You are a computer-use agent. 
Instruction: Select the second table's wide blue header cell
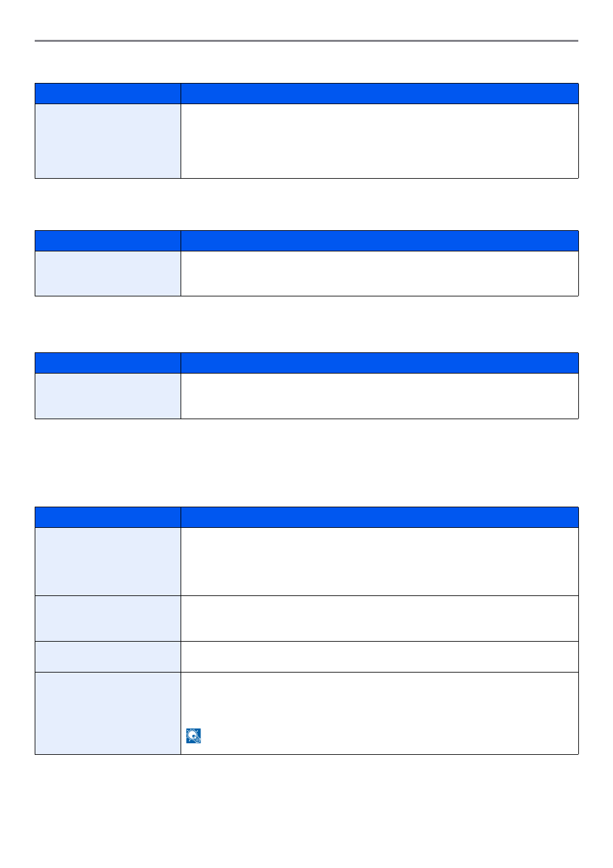(x=380, y=241)
